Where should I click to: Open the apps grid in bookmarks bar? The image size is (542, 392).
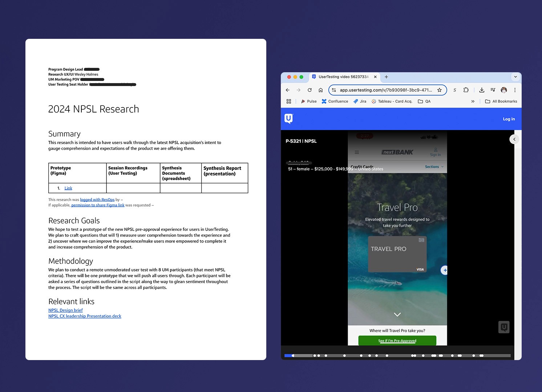pos(289,101)
